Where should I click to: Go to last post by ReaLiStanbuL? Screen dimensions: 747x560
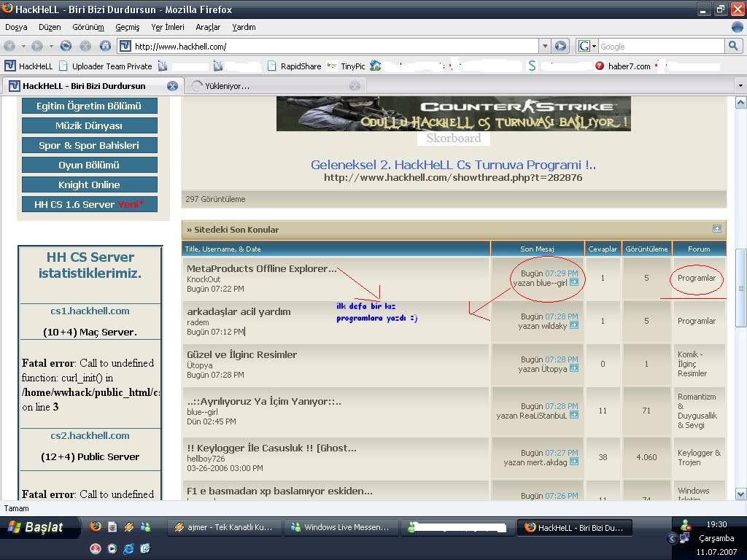pos(574,415)
